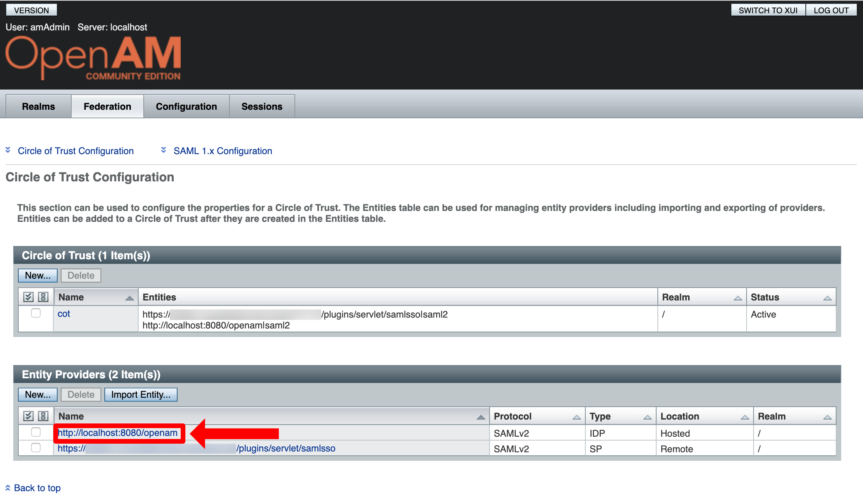Click the OpenAM Community Edition logo
The width and height of the screenshot is (863, 504).
pos(93,58)
